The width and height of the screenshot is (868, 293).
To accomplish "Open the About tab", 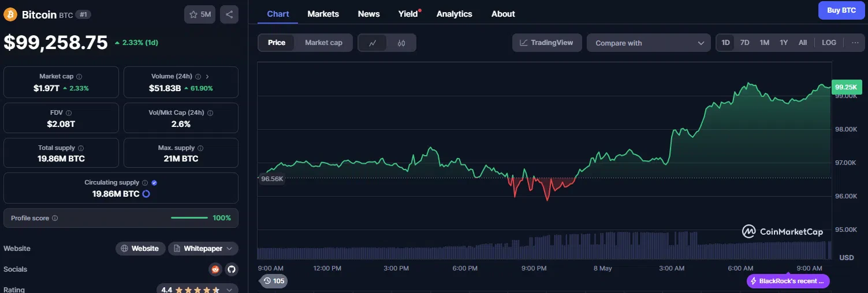I will [503, 14].
